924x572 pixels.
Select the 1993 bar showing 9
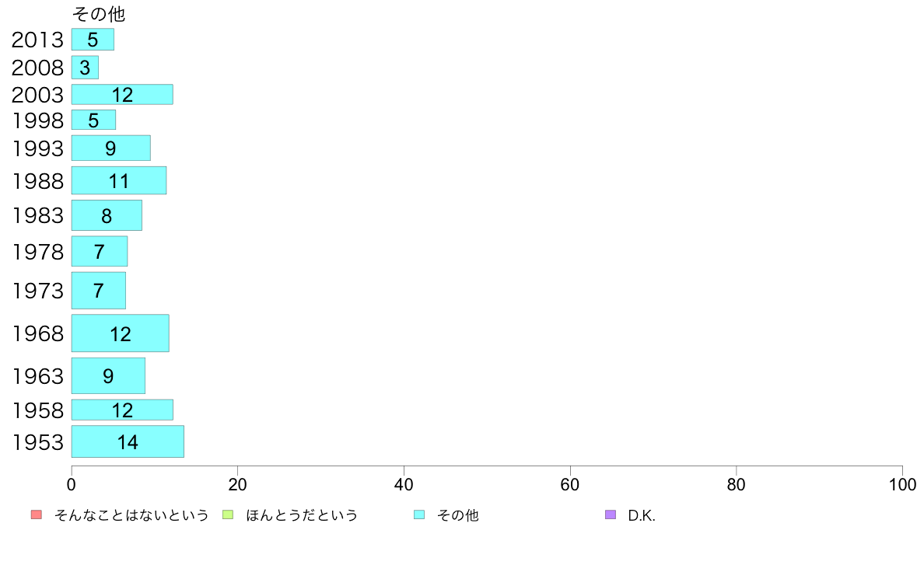point(110,148)
